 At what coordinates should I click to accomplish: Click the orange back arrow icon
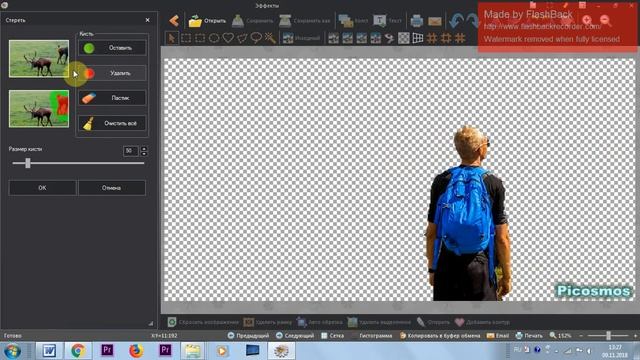tap(174, 21)
